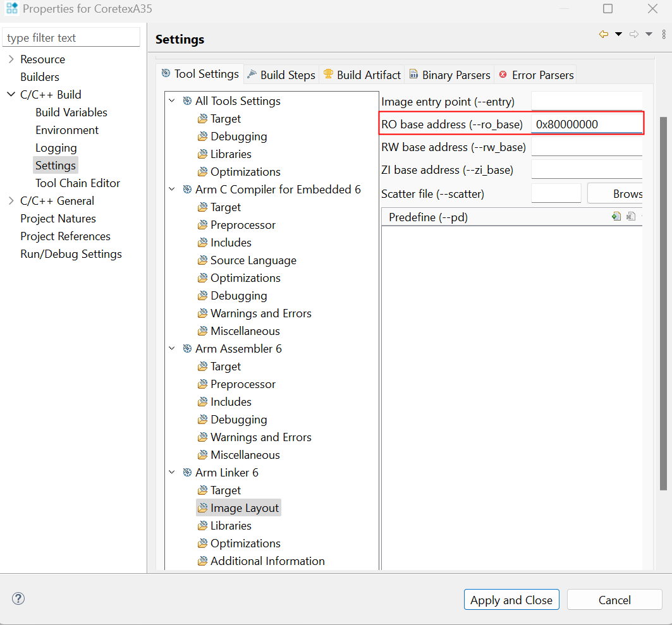Click the back navigation arrow icon
The height and width of the screenshot is (625, 672).
tap(604, 34)
